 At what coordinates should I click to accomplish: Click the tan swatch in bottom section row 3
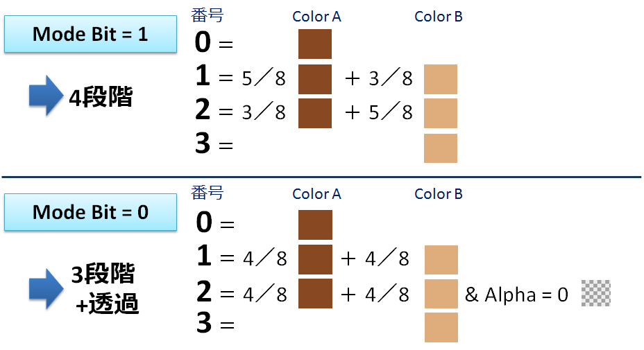441,327
